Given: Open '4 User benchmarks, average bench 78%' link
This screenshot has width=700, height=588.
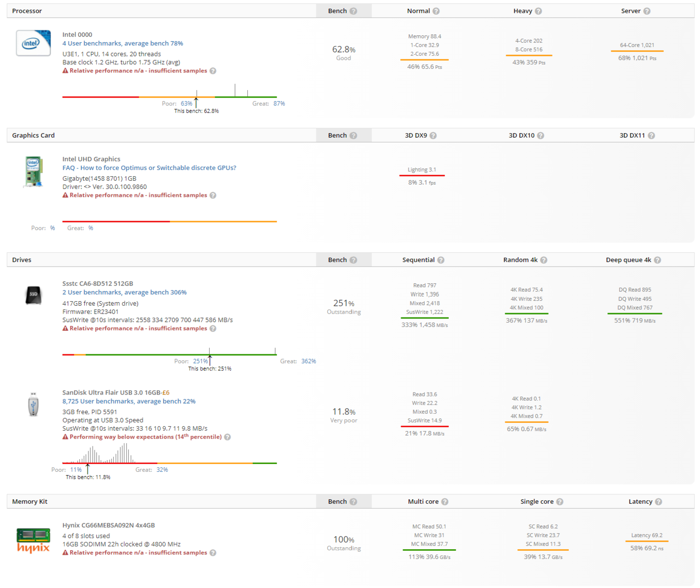Looking at the screenshot, I should (122, 44).
